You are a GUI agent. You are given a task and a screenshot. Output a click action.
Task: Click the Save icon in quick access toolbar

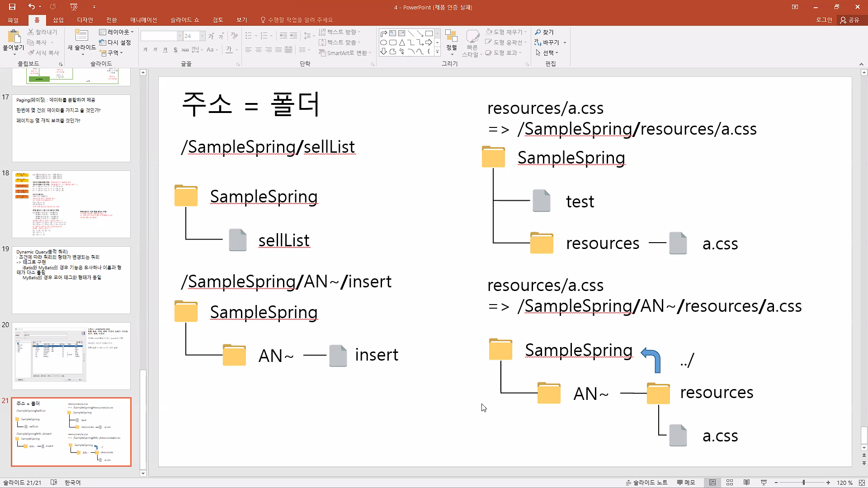click(12, 7)
